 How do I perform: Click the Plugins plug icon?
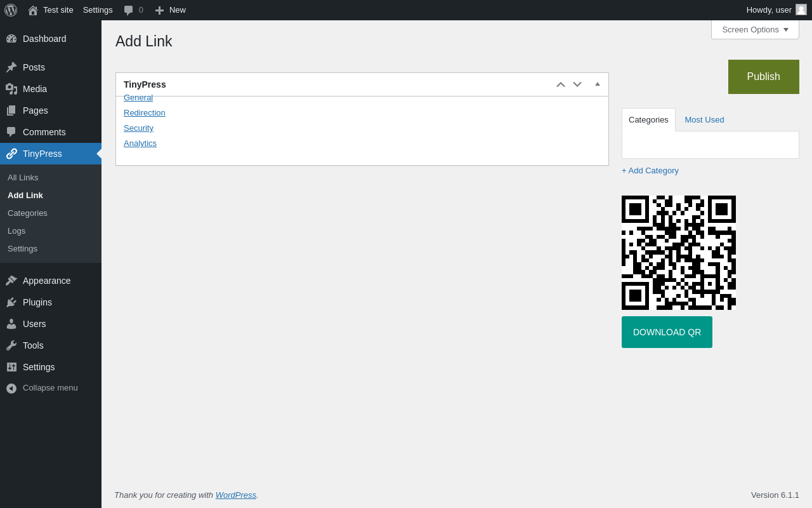point(11,302)
